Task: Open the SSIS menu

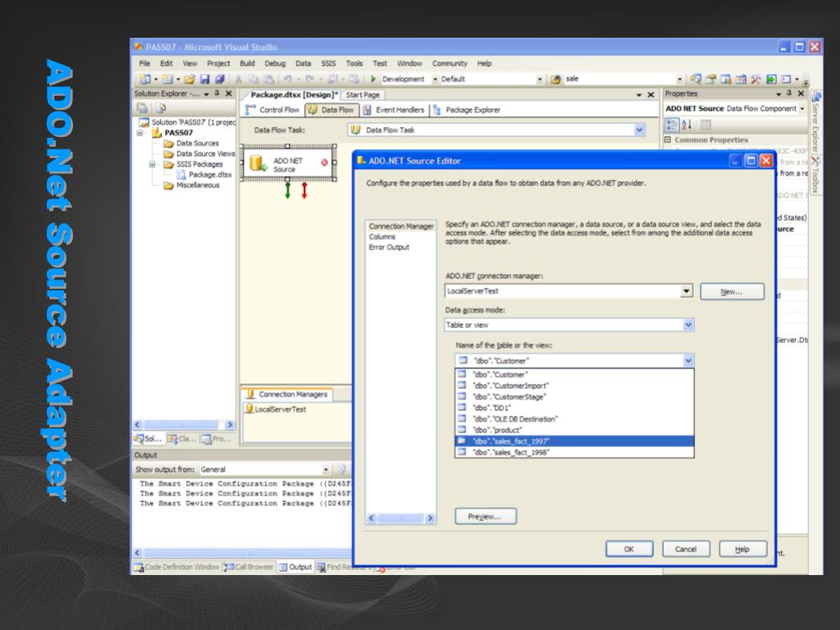Action: tap(328, 63)
